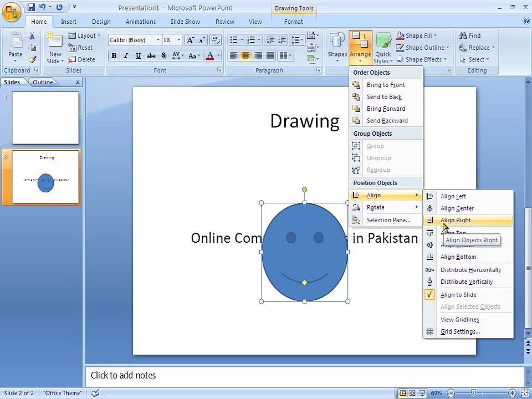Redo the last action
Viewport: 532px width, 399px height.
[x=59, y=7]
